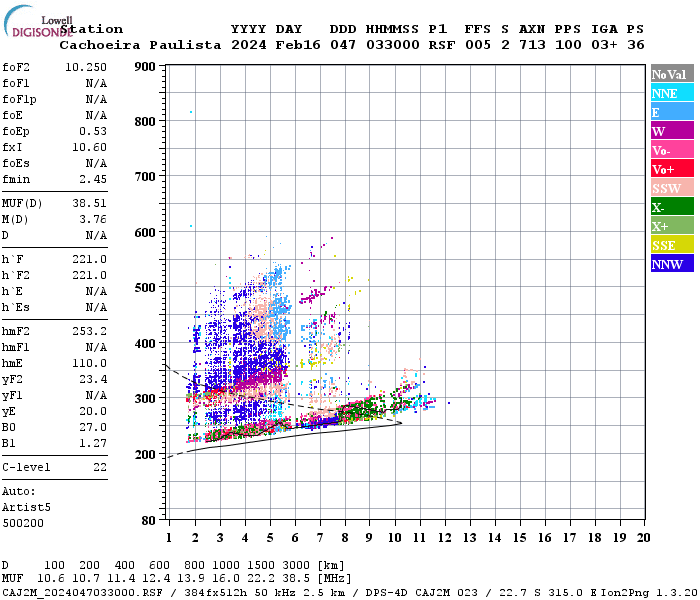Click the B0 value 27.0

pyautogui.click(x=93, y=428)
